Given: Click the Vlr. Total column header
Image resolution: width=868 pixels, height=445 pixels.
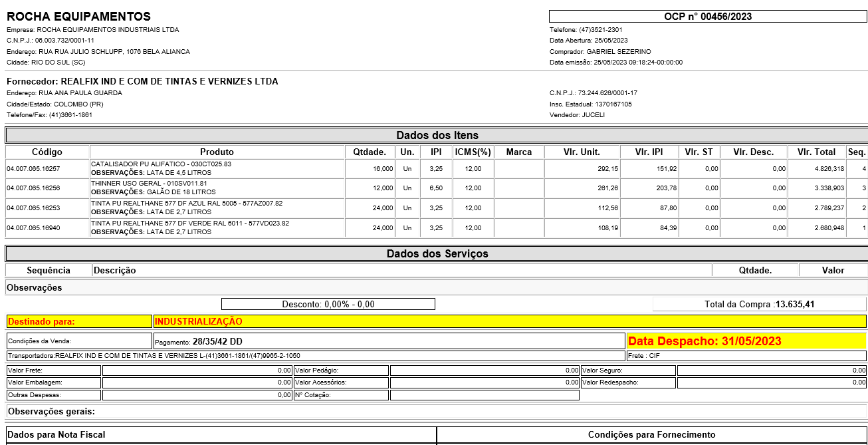Looking at the screenshot, I should [817, 152].
